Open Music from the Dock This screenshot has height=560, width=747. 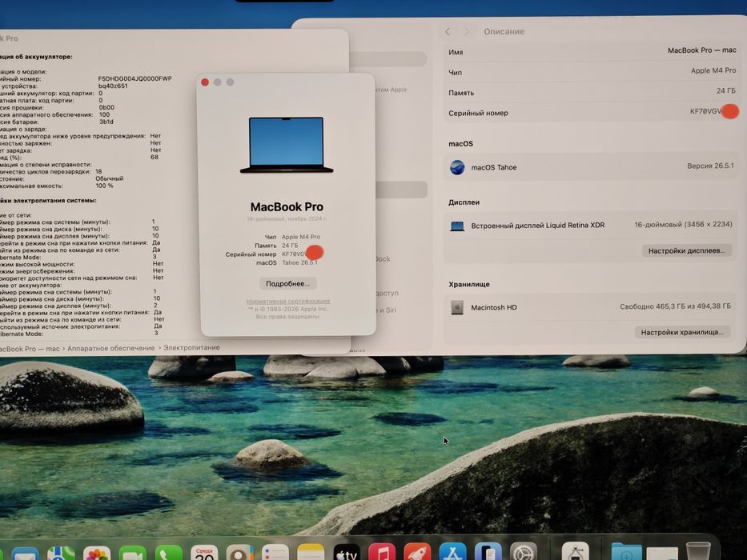(382, 552)
